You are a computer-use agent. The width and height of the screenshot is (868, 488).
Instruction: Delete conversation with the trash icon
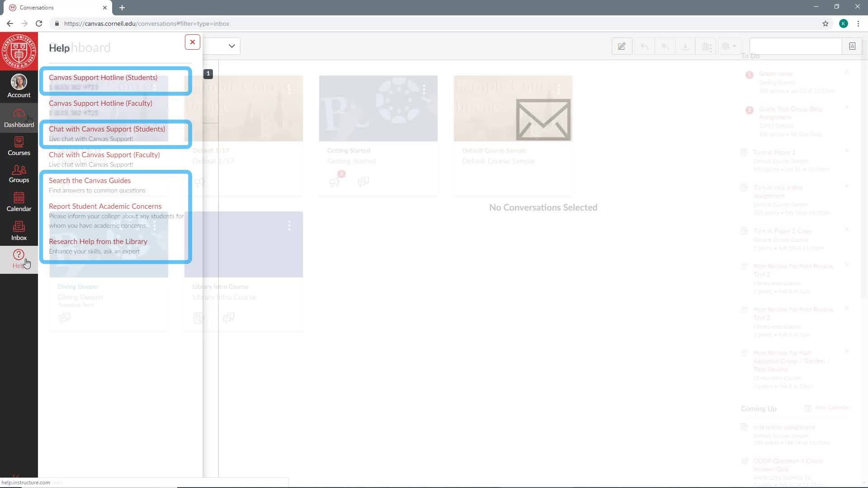(705, 46)
